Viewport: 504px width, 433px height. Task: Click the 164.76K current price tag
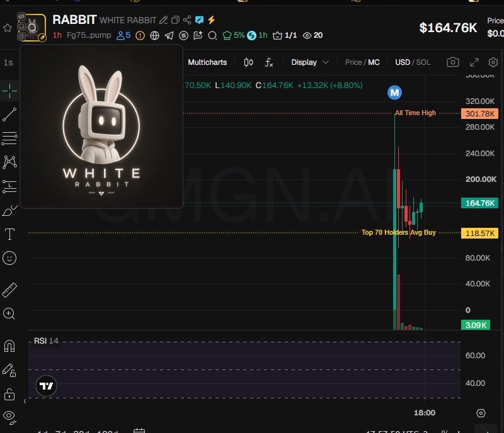point(480,203)
